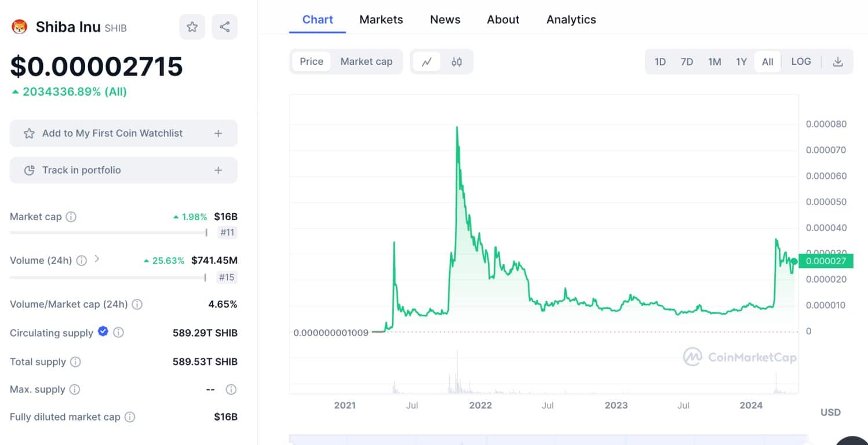Screen dimensions: 868x445
Task: Click Add to My First Coin Watchlist button
Action: 123,133
